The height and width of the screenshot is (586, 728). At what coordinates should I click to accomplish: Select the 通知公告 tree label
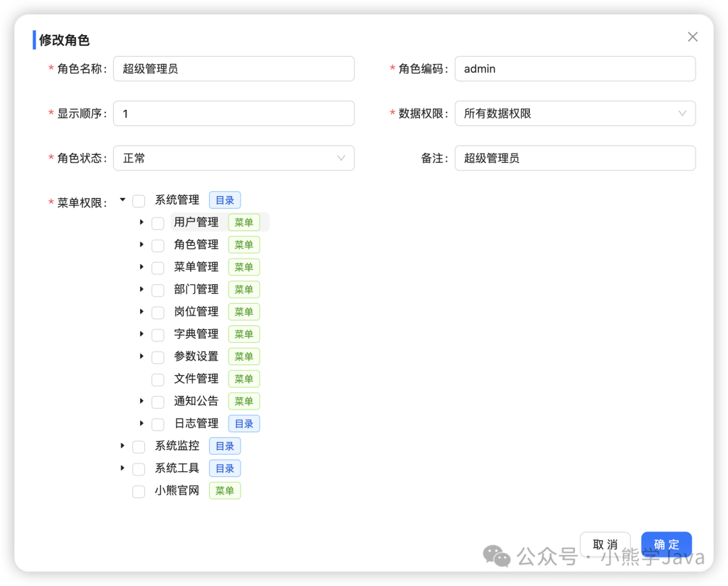tap(196, 401)
